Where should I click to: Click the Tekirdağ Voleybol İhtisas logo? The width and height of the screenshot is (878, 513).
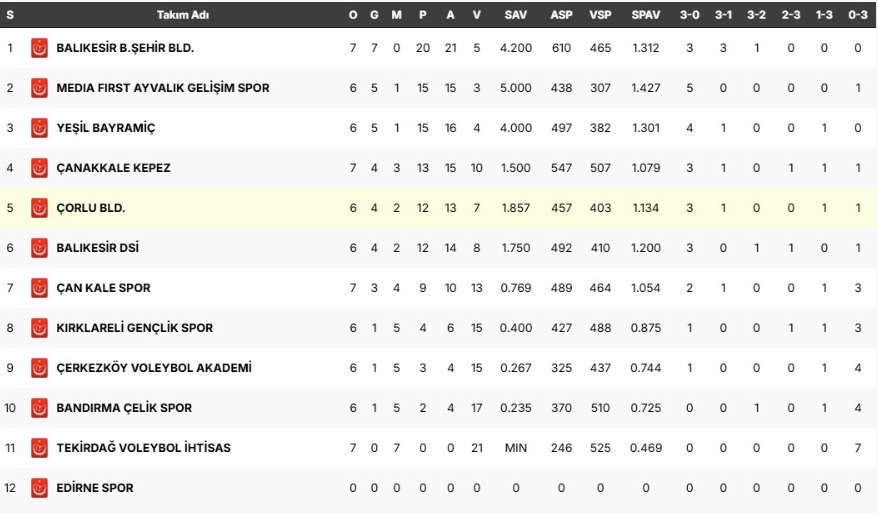click(x=40, y=448)
